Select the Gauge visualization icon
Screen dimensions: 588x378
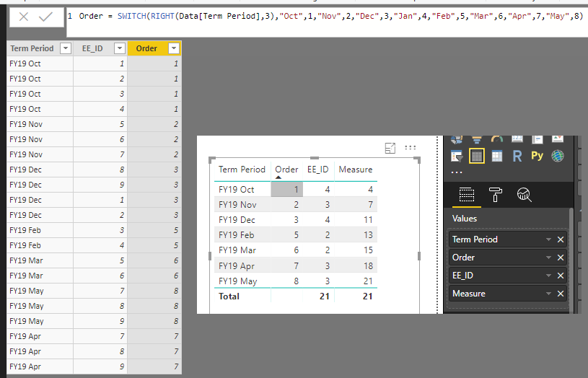497,139
